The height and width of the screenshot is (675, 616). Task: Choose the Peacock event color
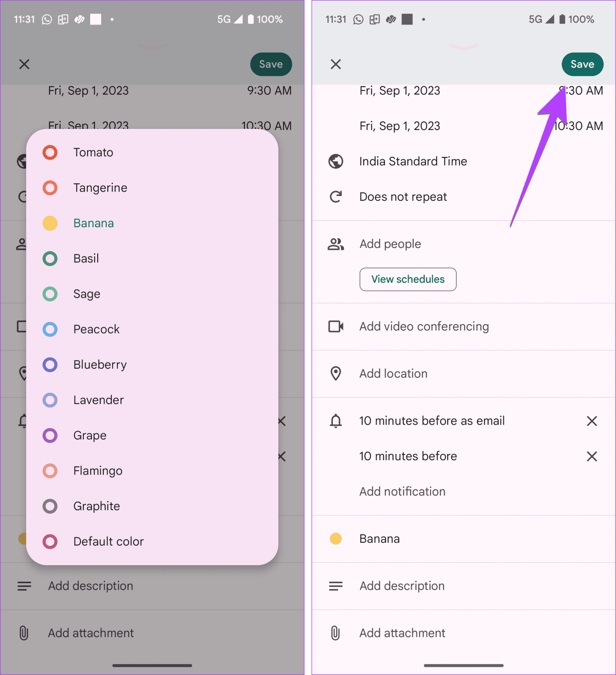click(x=96, y=329)
